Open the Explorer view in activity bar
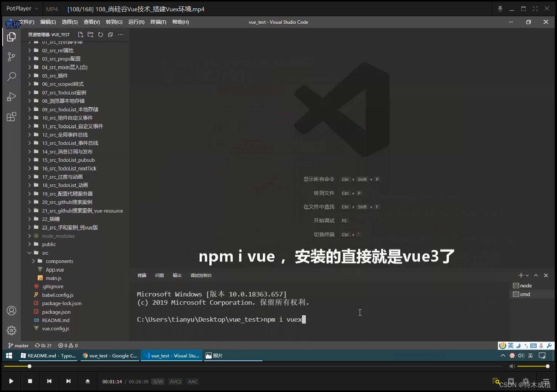Viewport: 557px width, 392px height. coord(12,37)
